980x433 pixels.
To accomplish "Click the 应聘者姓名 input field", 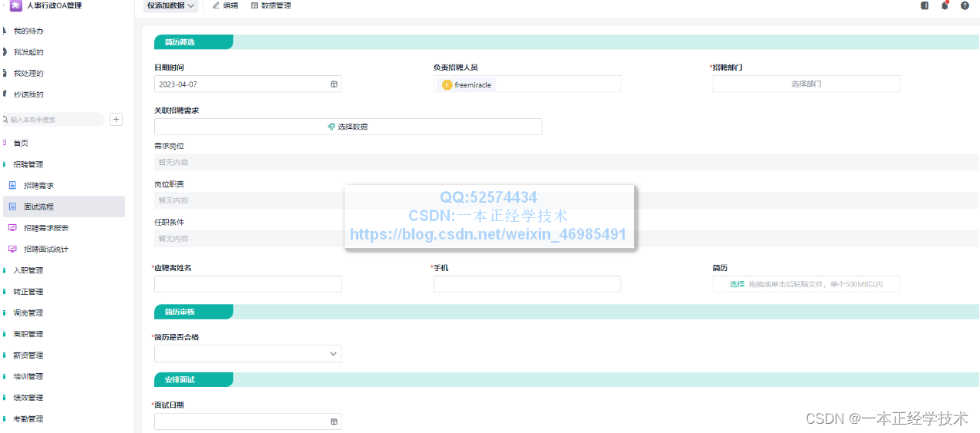I will 248,284.
